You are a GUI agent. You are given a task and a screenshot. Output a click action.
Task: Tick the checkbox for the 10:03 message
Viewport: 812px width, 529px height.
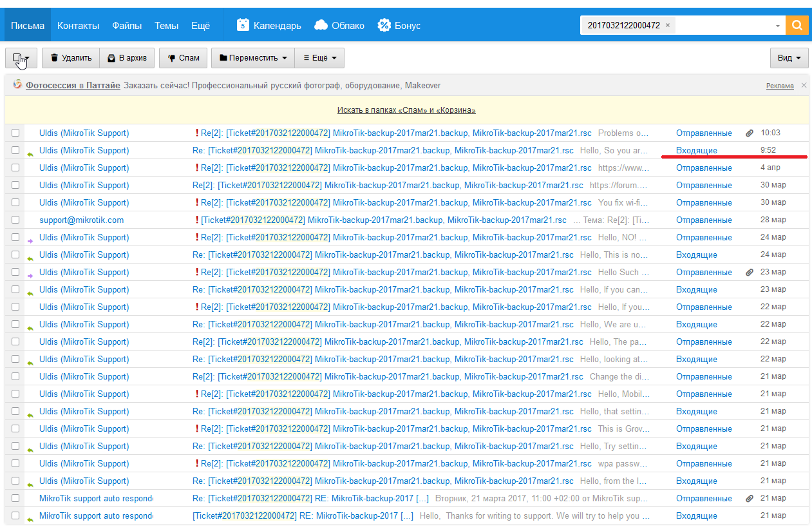[15, 133]
